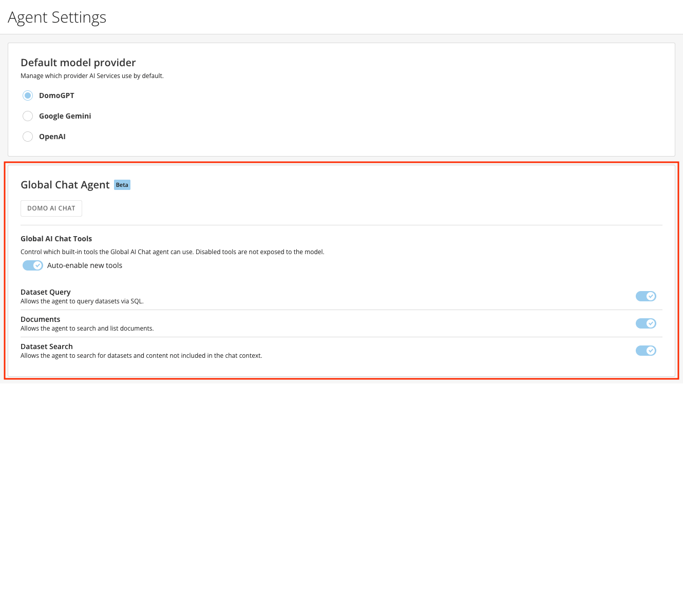Viewport: 683px width, 616px height.
Task: Select the OpenAI radio option
Action: (x=28, y=137)
